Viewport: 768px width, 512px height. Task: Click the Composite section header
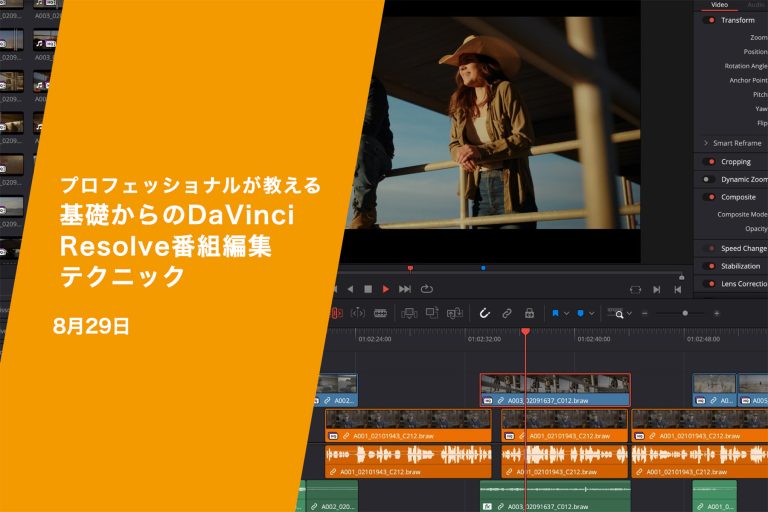coord(738,197)
